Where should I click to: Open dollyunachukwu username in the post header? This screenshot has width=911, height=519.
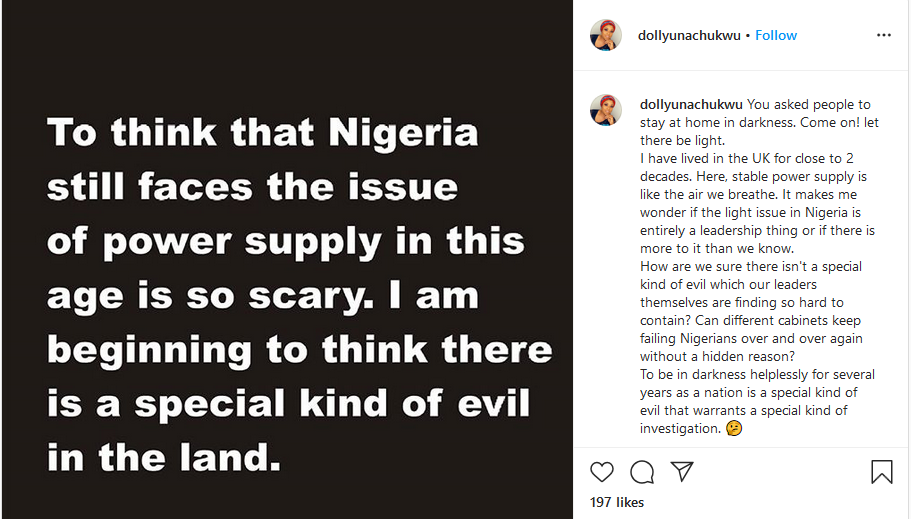pyautogui.click(x=690, y=35)
